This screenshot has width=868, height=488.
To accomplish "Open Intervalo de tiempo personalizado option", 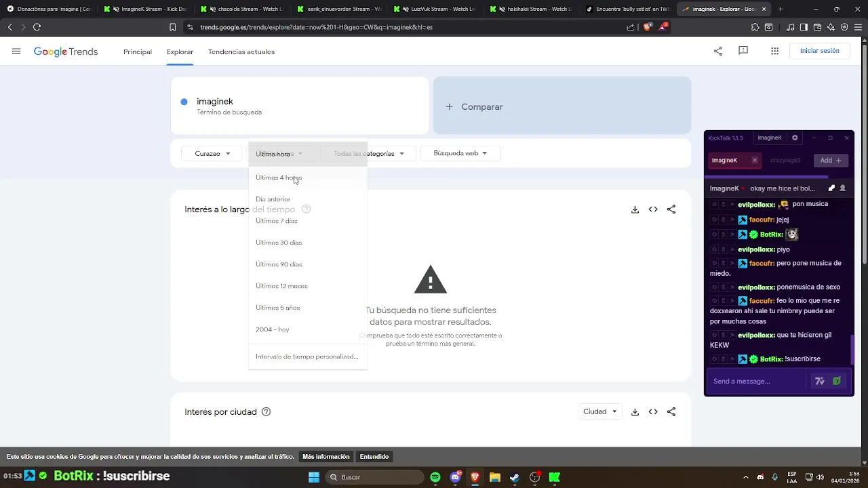I will click(x=308, y=357).
